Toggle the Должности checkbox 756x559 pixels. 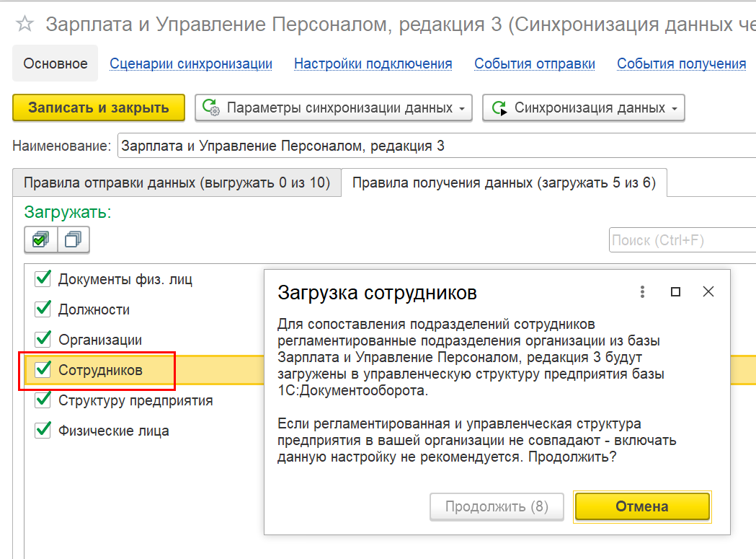coord(43,309)
